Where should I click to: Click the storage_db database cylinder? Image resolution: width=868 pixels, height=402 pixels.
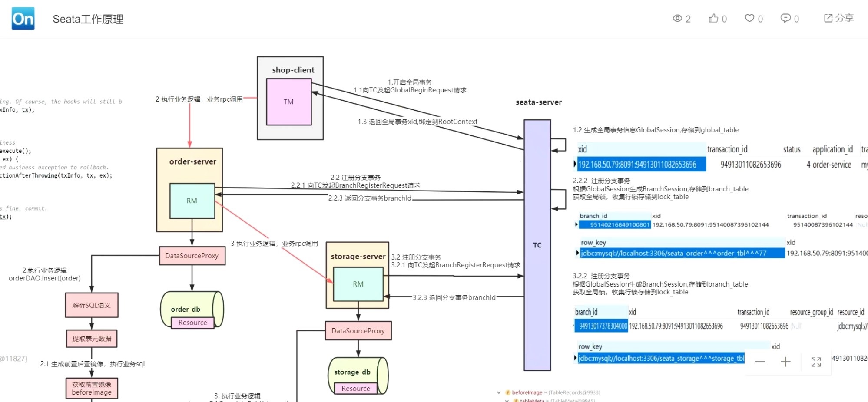point(358,376)
